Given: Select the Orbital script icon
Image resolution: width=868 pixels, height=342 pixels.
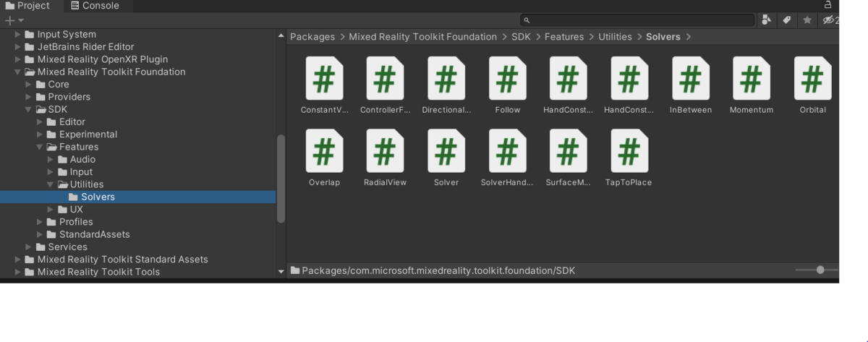Looking at the screenshot, I should (x=813, y=78).
